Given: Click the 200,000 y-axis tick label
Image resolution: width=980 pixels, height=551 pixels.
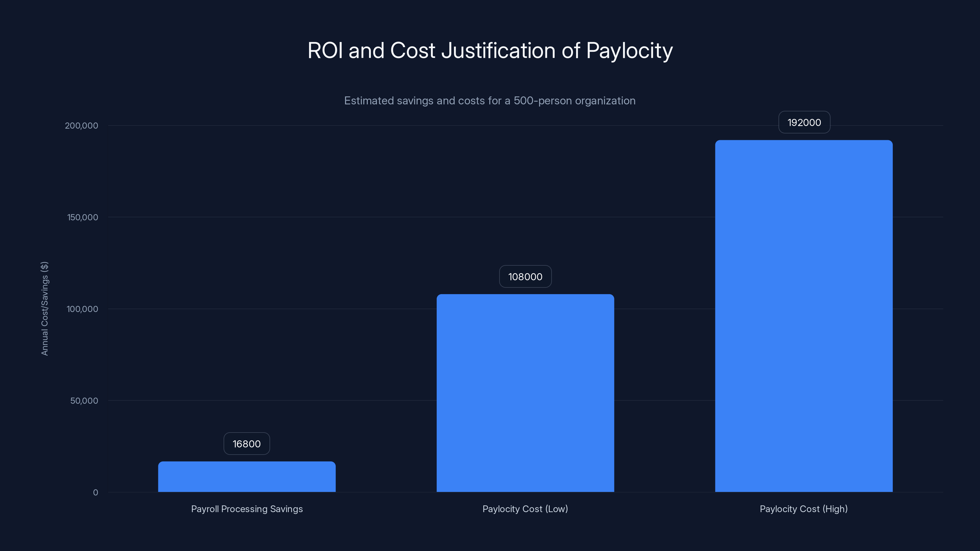Looking at the screenshot, I should click(81, 126).
